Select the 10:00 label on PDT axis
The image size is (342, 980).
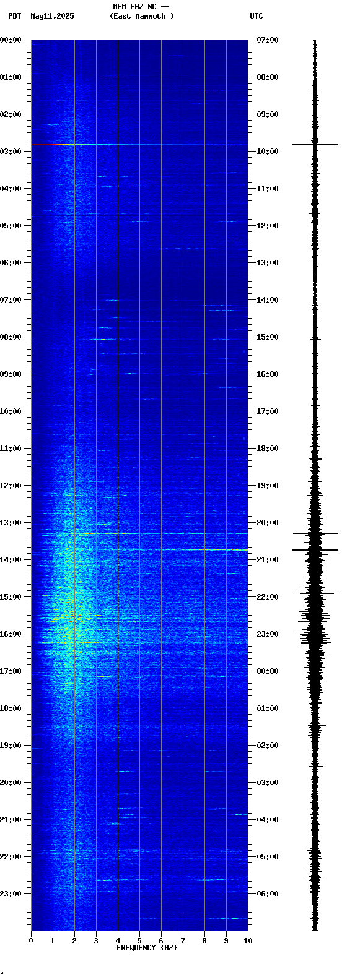[x=11, y=411]
